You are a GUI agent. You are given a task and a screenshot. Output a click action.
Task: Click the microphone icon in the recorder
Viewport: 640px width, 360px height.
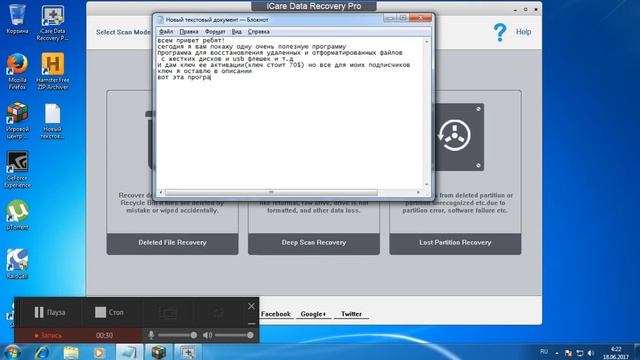click(151, 335)
